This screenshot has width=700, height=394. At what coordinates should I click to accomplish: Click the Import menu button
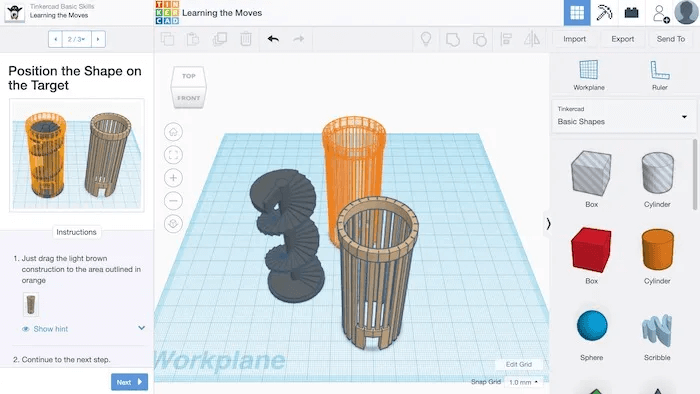574,39
